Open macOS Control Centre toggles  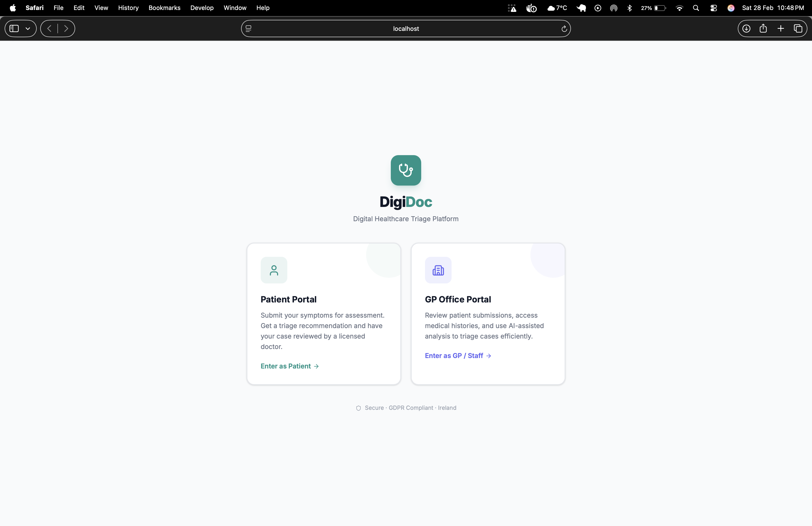713,8
